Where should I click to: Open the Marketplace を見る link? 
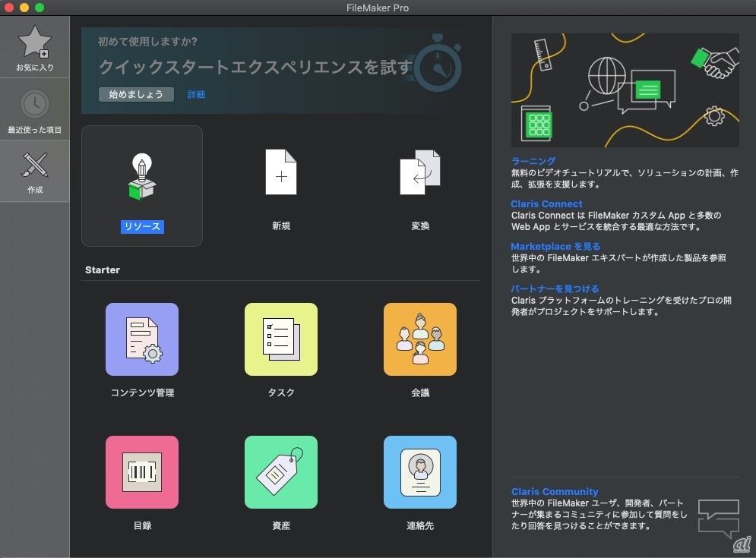pyautogui.click(x=555, y=246)
